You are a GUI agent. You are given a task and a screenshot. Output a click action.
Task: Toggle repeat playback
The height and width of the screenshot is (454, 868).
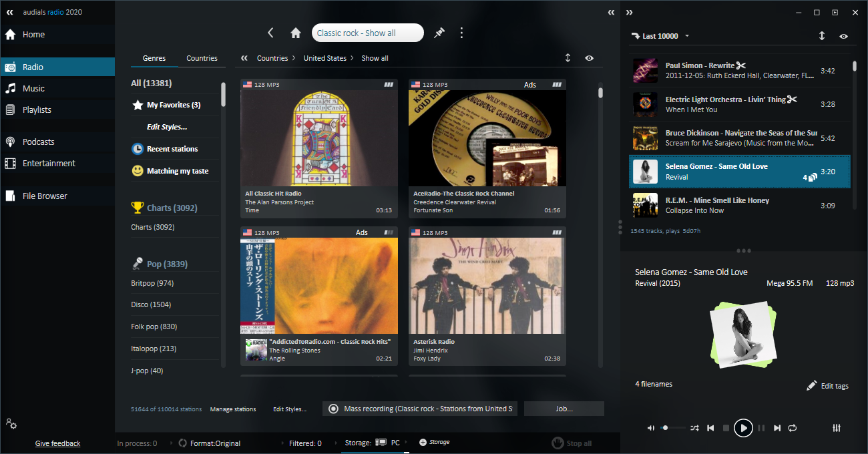click(x=793, y=428)
